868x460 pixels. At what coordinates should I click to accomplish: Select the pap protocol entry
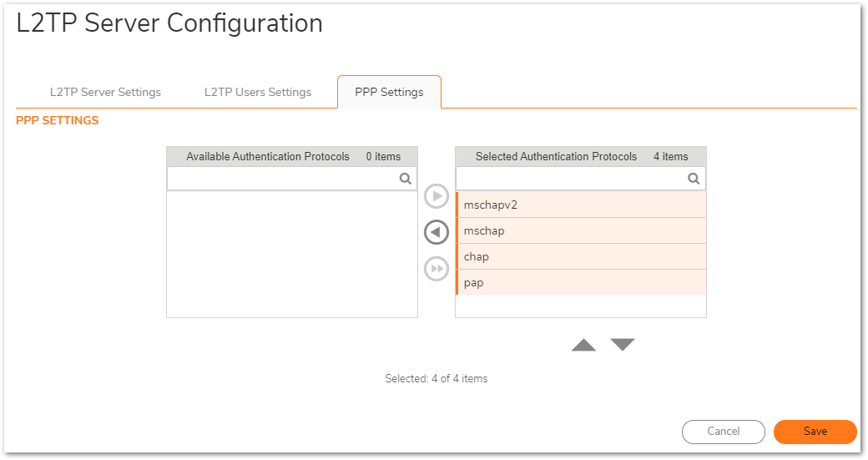(x=580, y=282)
